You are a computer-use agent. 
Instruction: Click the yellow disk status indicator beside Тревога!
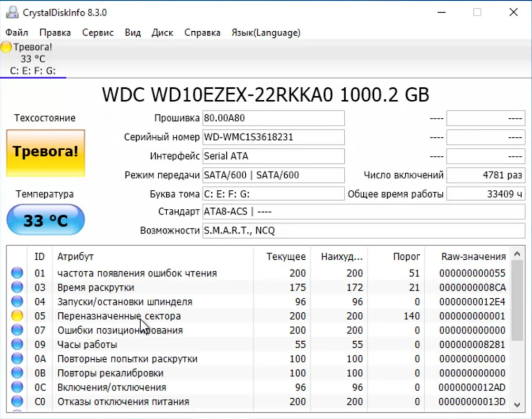pyautogui.click(x=6, y=47)
